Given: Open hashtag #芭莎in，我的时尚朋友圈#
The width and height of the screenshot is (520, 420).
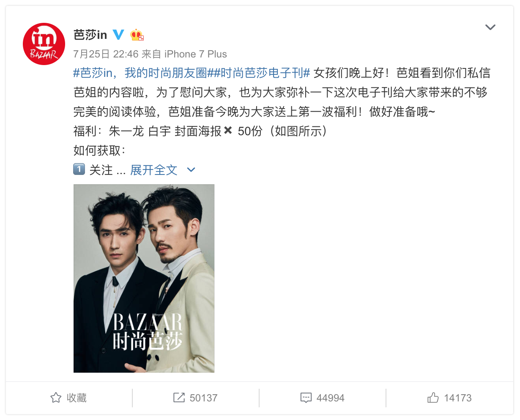Looking at the screenshot, I should tap(140, 73).
